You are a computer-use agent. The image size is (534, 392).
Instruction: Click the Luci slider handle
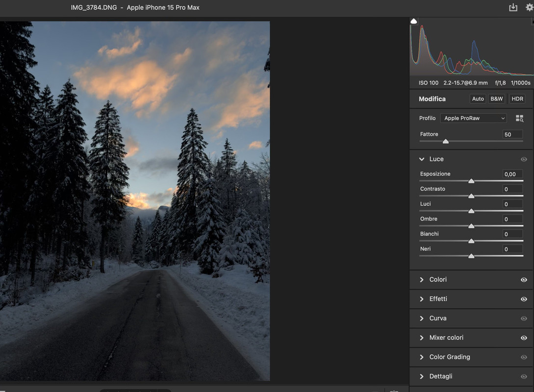pos(471,211)
